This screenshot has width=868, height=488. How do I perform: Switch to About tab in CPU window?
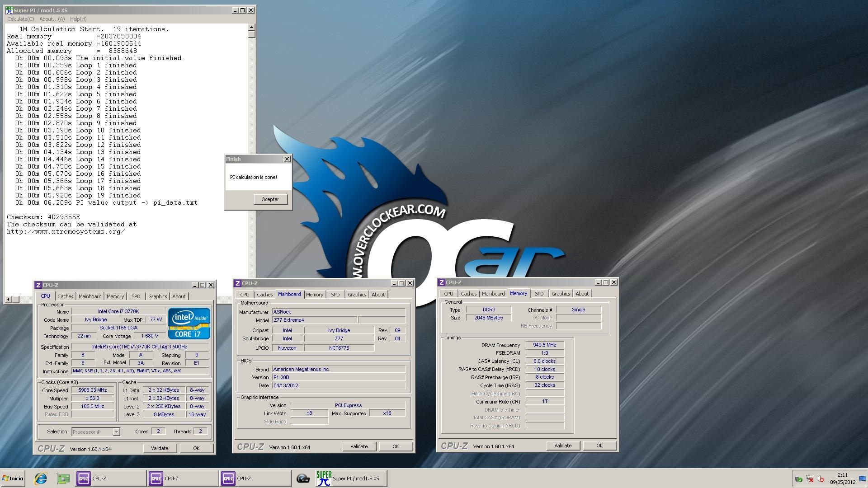point(179,296)
